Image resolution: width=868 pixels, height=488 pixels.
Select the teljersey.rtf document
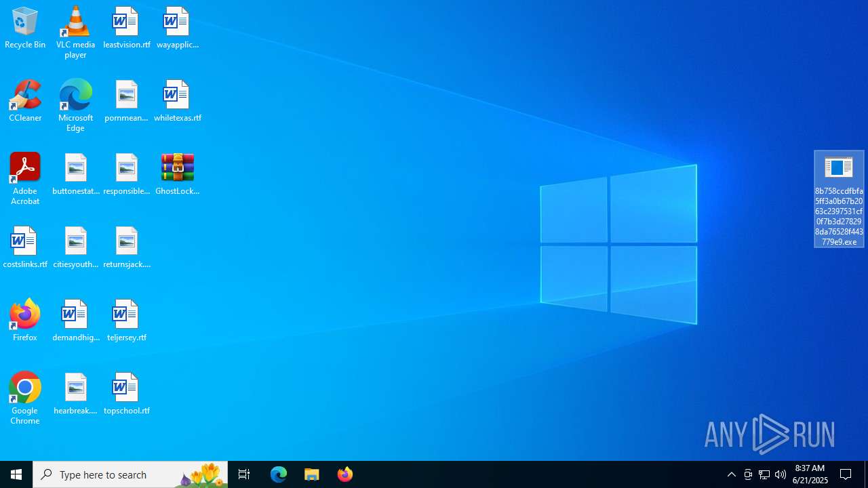[x=126, y=321]
